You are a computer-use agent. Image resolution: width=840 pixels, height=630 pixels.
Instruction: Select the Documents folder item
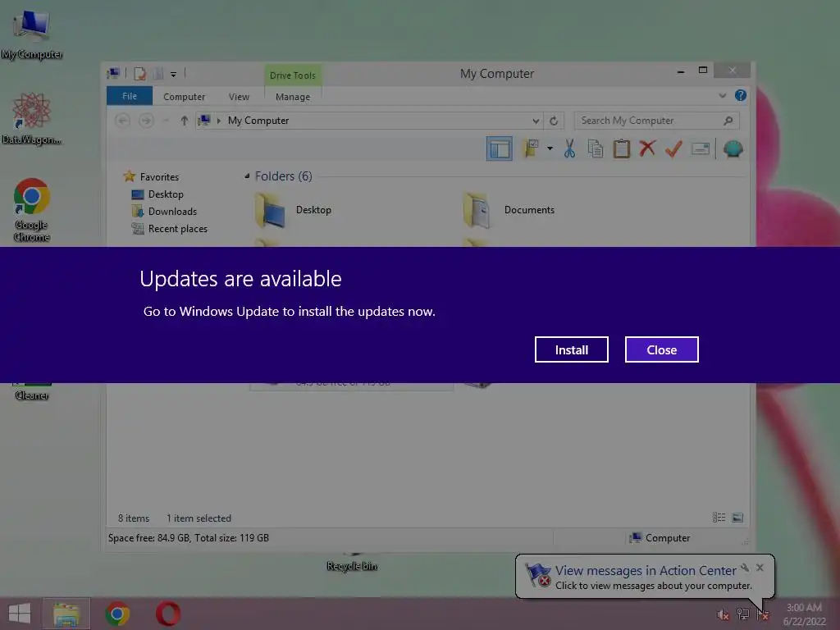(509, 210)
